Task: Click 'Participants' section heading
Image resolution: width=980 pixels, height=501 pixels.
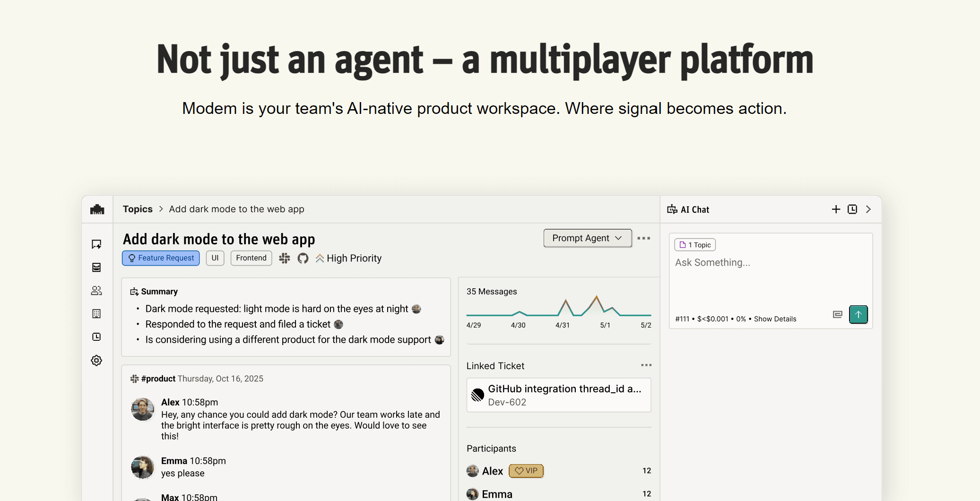Action: tap(491, 449)
